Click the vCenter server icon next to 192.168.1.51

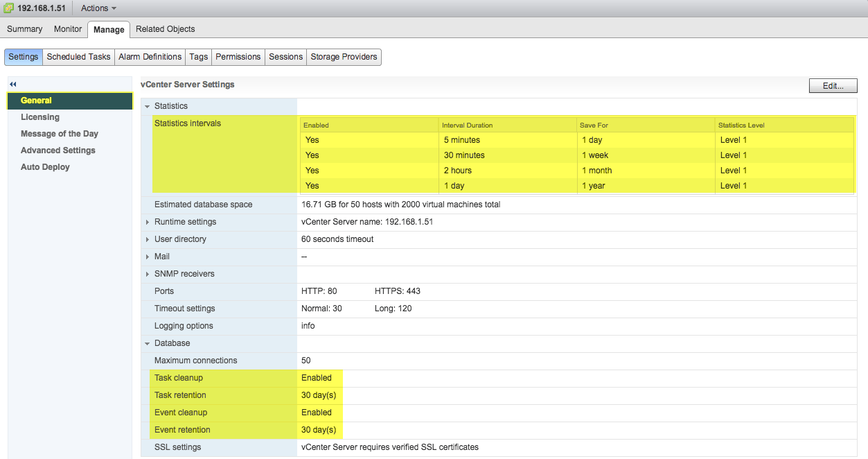click(x=8, y=8)
